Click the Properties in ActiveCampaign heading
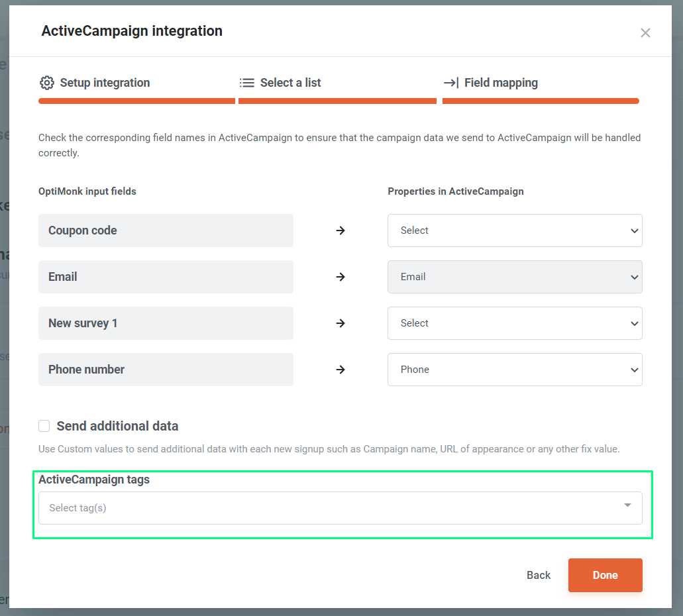 pos(456,191)
